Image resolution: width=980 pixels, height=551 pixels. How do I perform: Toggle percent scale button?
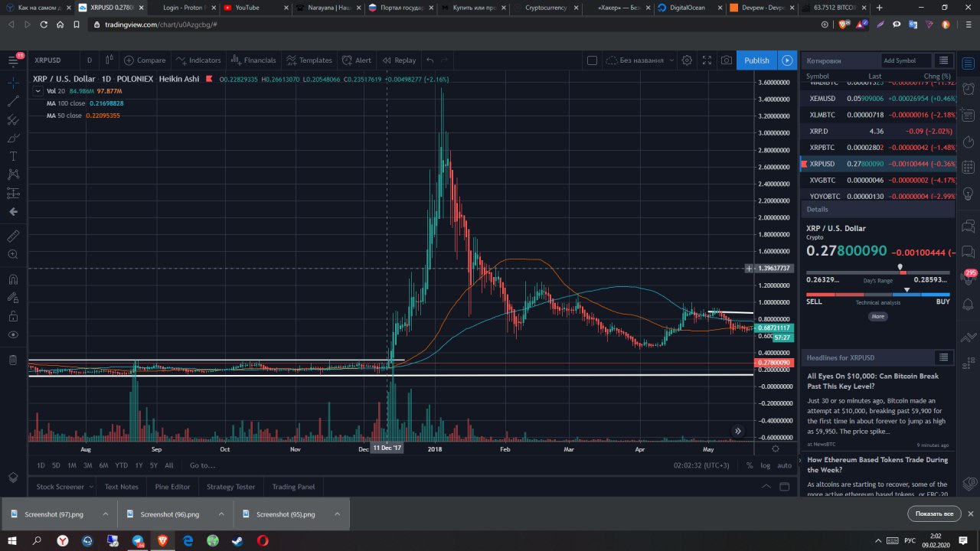coord(750,465)
